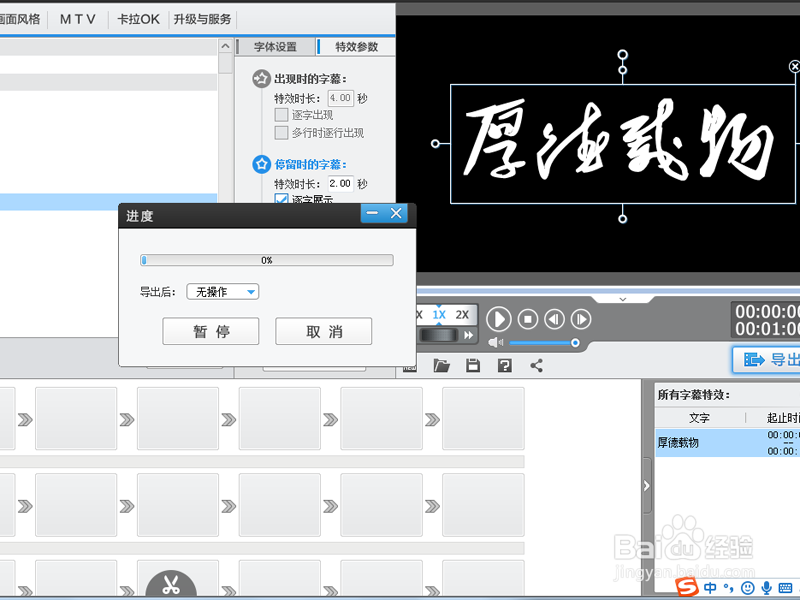Click the 文字 column header

point(699,418)
